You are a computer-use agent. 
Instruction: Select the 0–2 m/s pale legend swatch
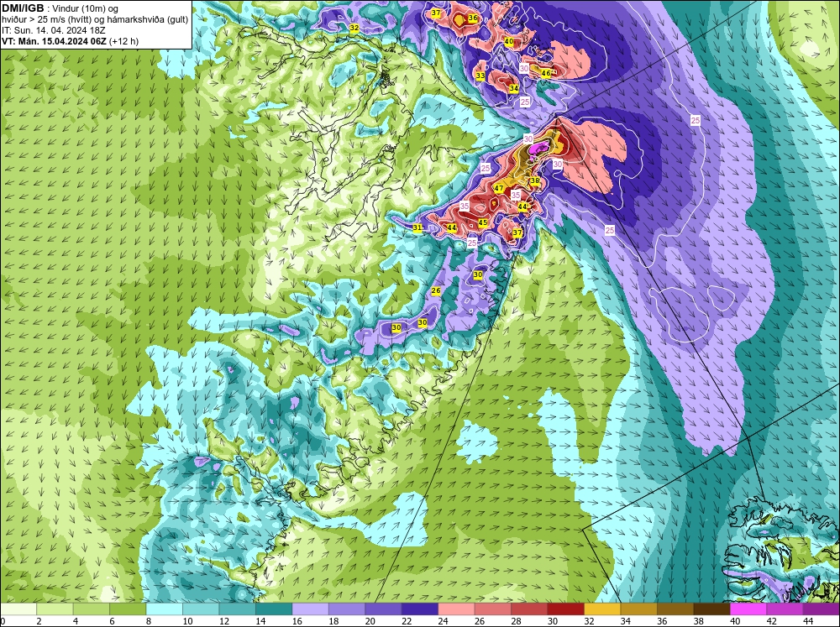[x=18, y=609]
